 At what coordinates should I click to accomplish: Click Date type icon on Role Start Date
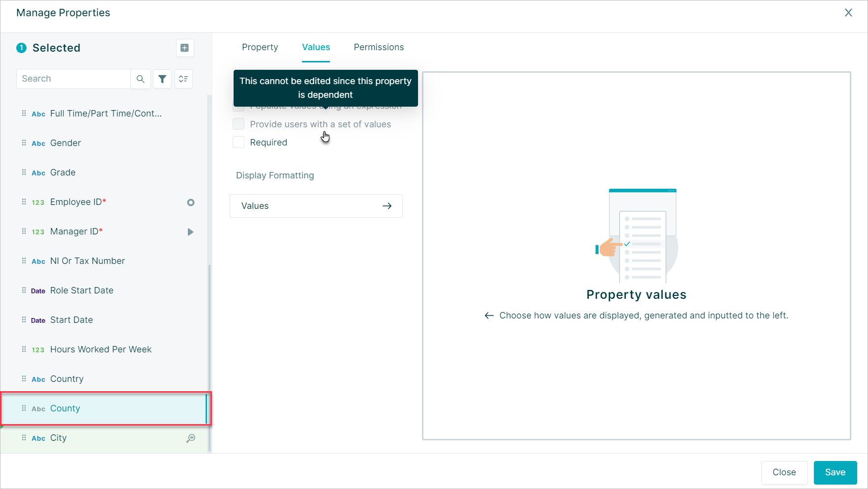(x=38, y=291)
